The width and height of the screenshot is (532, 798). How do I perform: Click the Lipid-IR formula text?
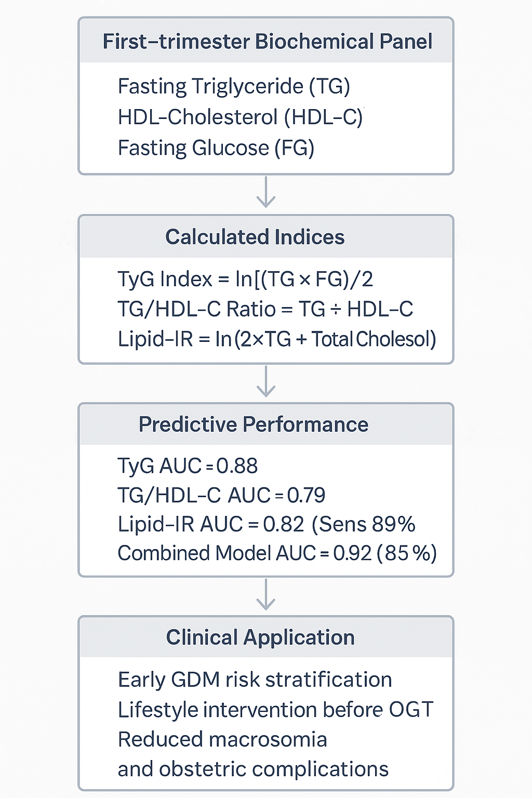(276, 339)
